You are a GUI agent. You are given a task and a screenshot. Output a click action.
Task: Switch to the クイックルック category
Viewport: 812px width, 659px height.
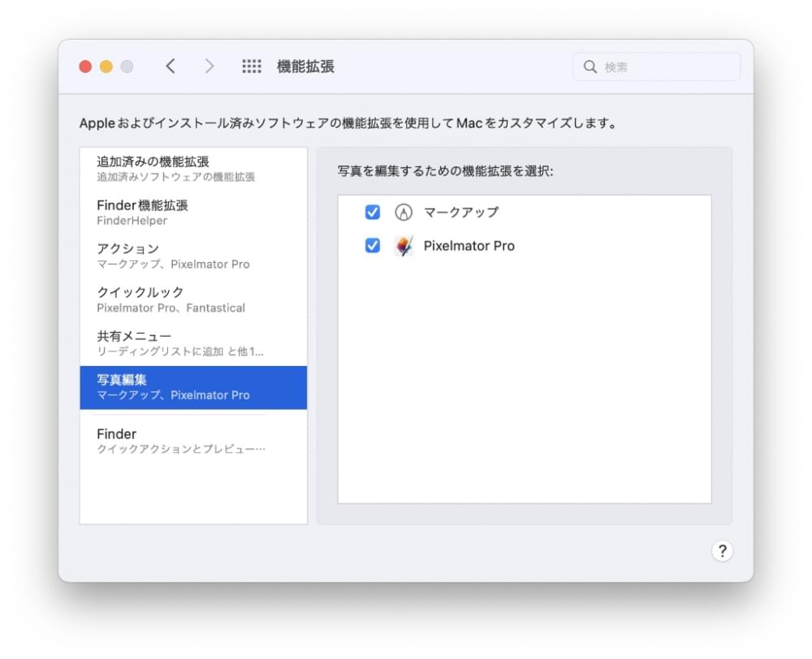click(193, 299)
